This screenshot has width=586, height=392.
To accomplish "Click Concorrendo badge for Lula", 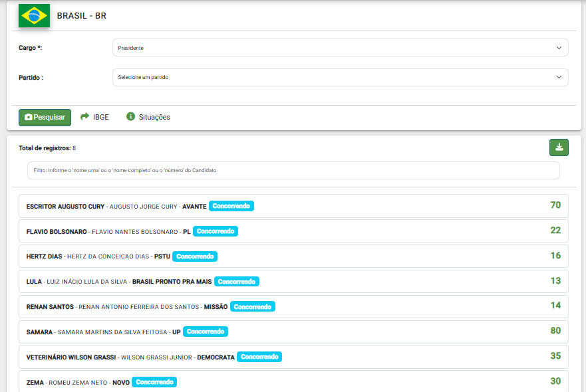I will point(237,282).
